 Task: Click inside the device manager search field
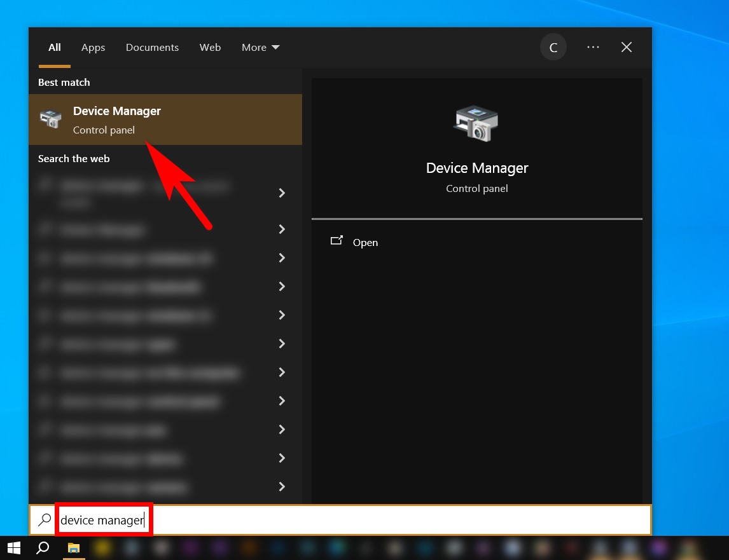(102, 519)
